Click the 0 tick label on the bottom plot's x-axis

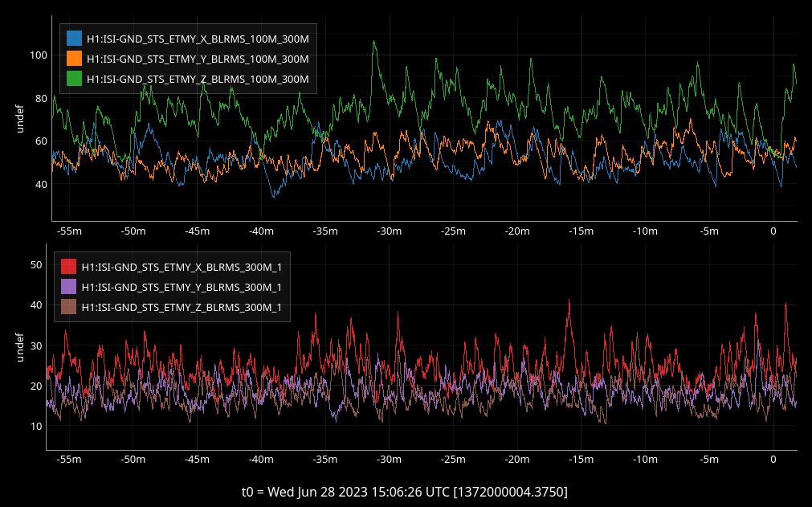pos(773,460)
